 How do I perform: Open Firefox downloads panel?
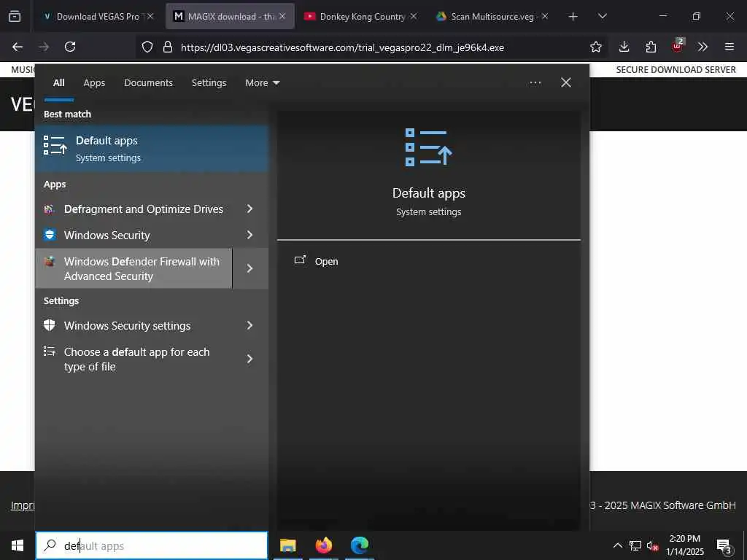[624, 47]
